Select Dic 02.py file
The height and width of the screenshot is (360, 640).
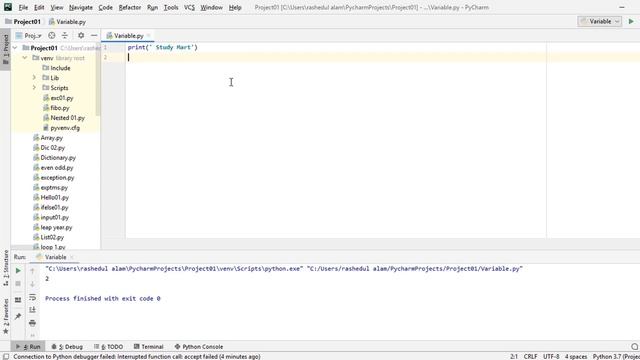[x=49, y=147]
